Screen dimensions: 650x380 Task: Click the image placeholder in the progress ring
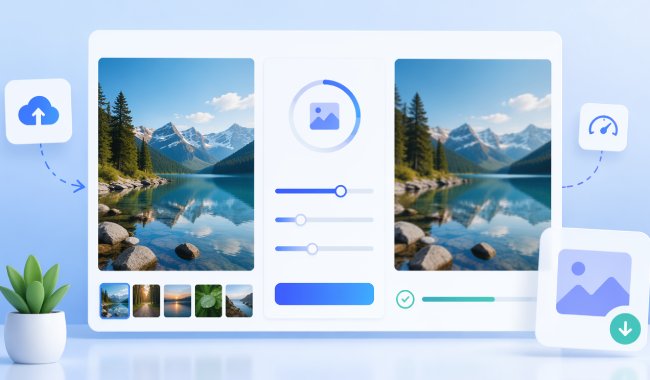(x=325, y=116)
